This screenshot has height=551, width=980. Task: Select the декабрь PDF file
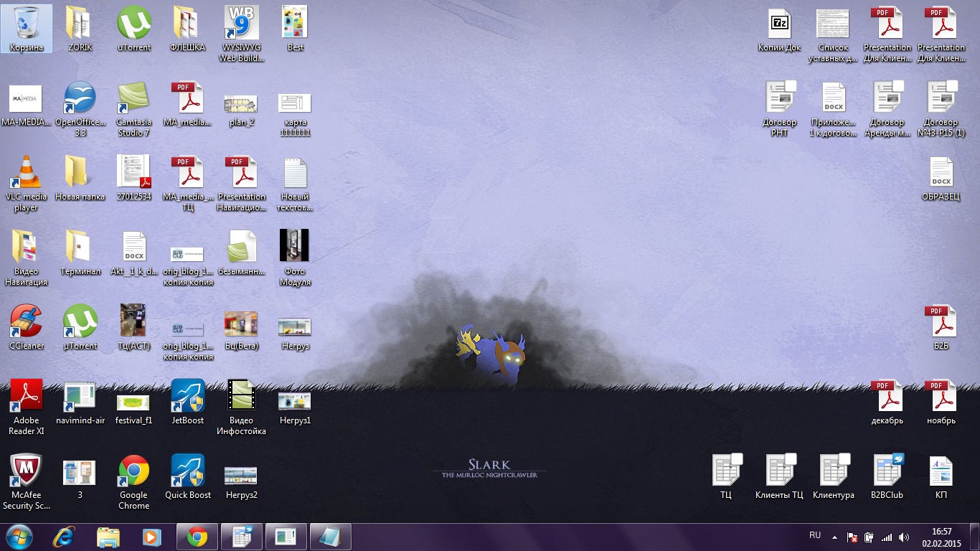pos(887,402)
